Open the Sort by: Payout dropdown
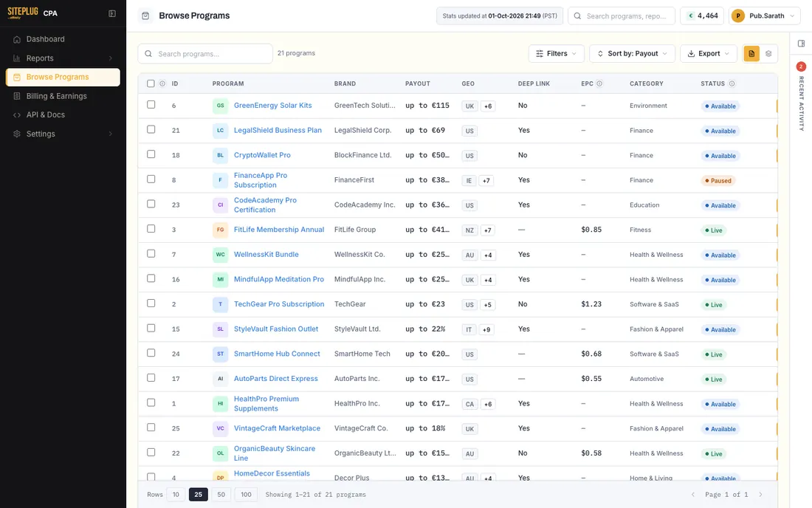This screenshot has height=508, width=812. tap(632, 54)
